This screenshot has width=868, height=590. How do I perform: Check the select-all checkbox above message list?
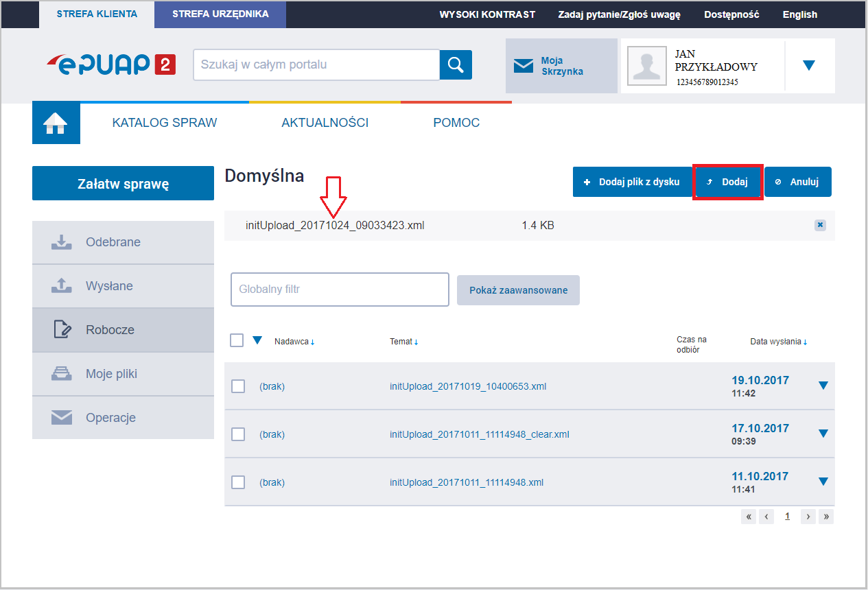(237, 340)
